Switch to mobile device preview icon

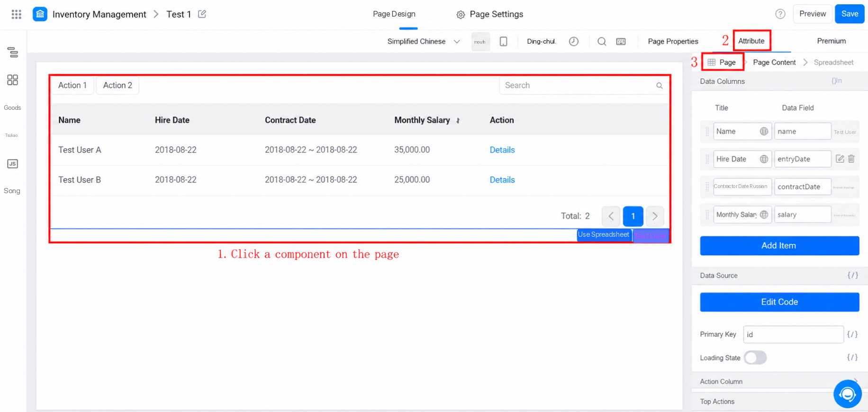pos(503,42)
